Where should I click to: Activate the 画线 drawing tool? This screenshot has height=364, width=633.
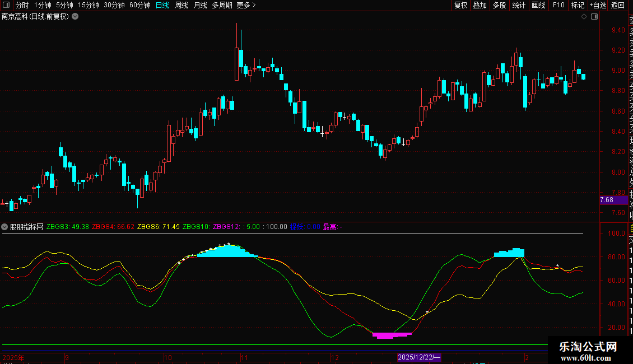[x=538, y=5]
